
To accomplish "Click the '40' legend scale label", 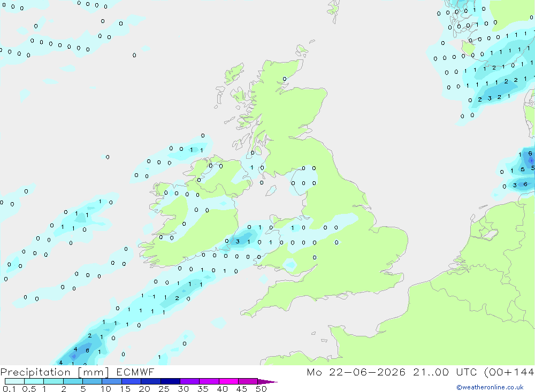I will click(223, 389).
